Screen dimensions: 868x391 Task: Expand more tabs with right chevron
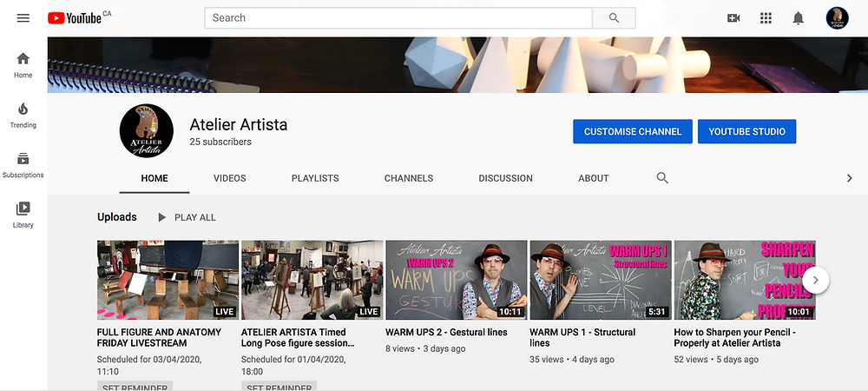[x=849, y=178]
